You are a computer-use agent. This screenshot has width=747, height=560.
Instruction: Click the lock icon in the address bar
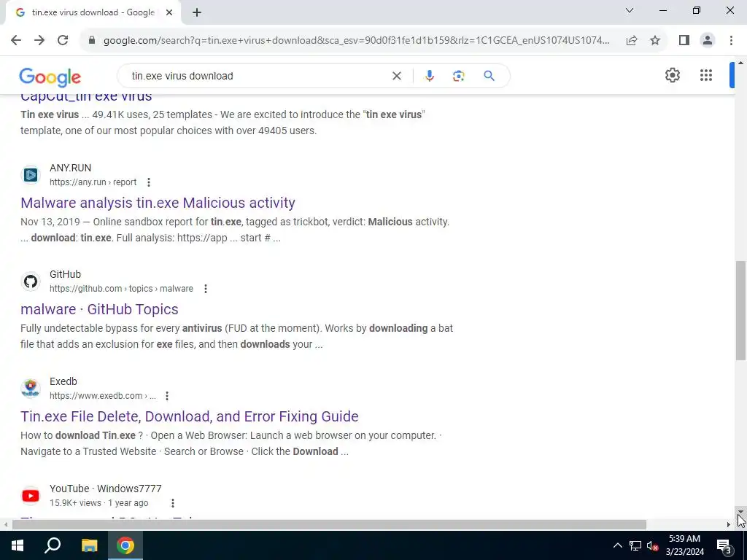(92, 41)
